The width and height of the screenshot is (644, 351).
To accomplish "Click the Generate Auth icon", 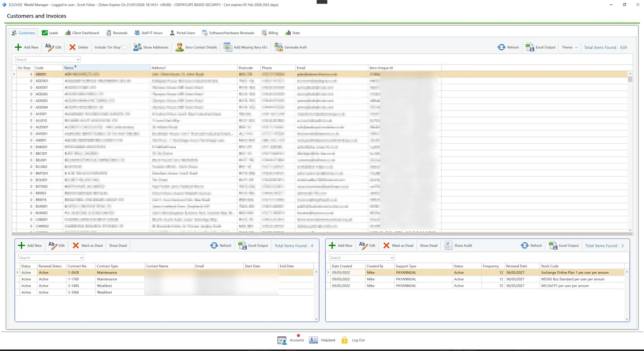I will [x=278, y=47].
